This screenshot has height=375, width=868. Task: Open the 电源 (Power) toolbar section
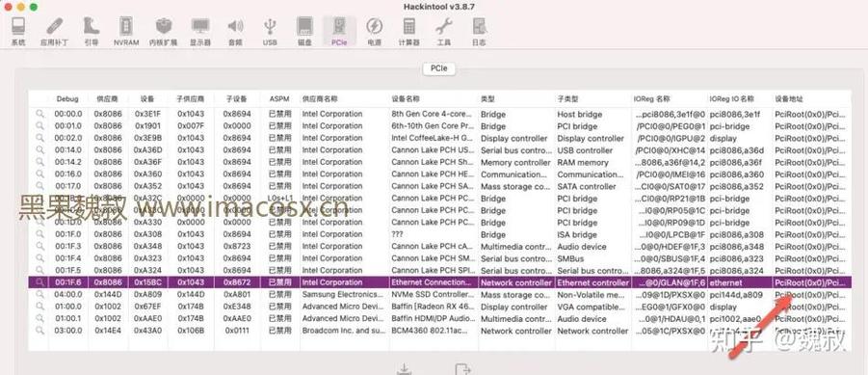374,31
